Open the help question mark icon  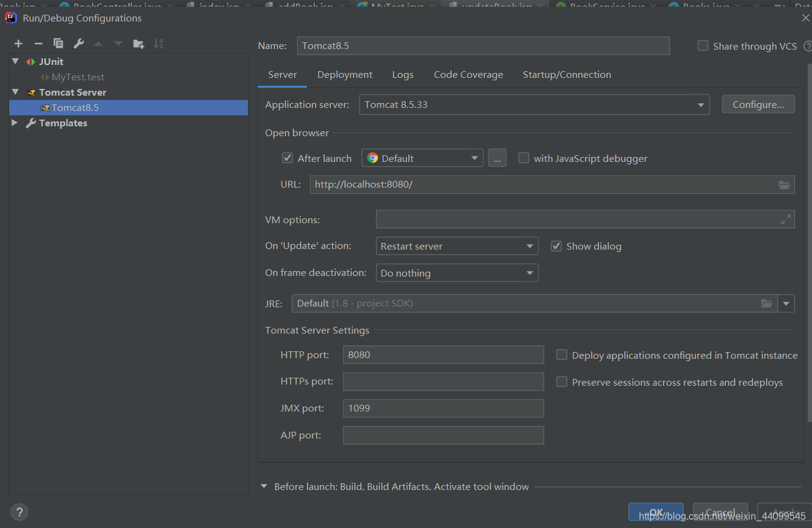click(19, 512)
